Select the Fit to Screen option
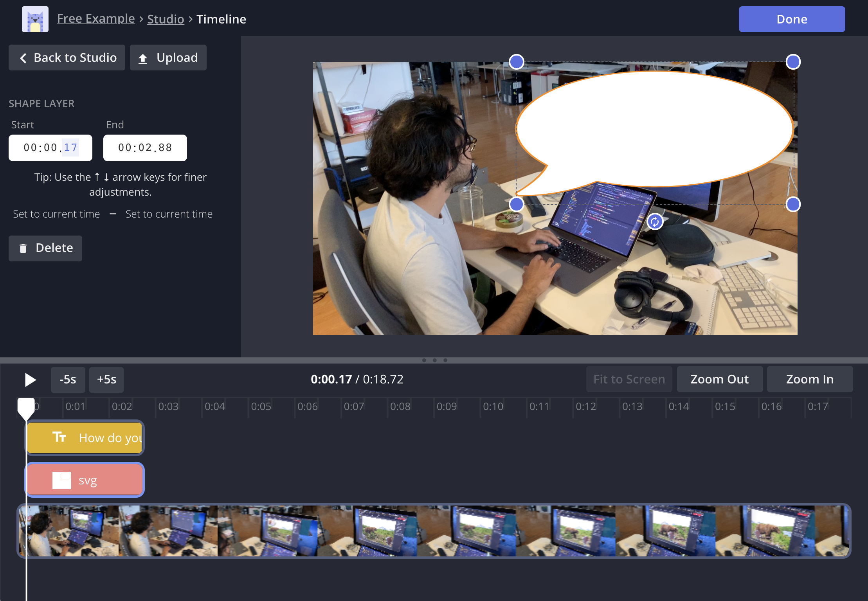The height and width of the screenshot is (601, 868). coord(628,379)
